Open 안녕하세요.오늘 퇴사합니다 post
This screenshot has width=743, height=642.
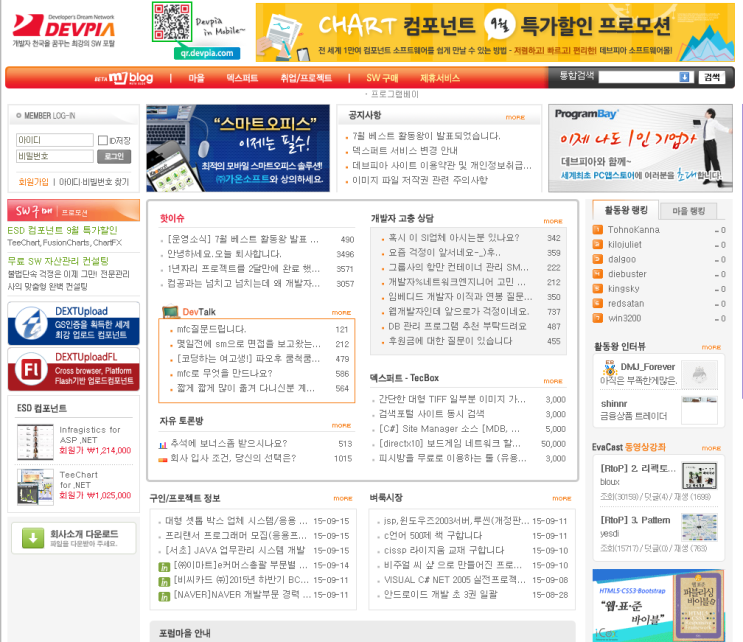[x=224, y=254]
